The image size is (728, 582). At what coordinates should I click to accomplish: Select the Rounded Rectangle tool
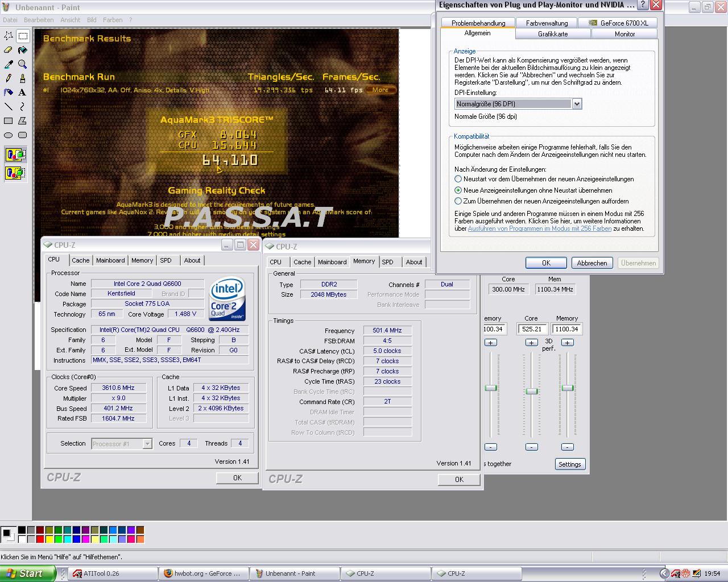(23, 135)
